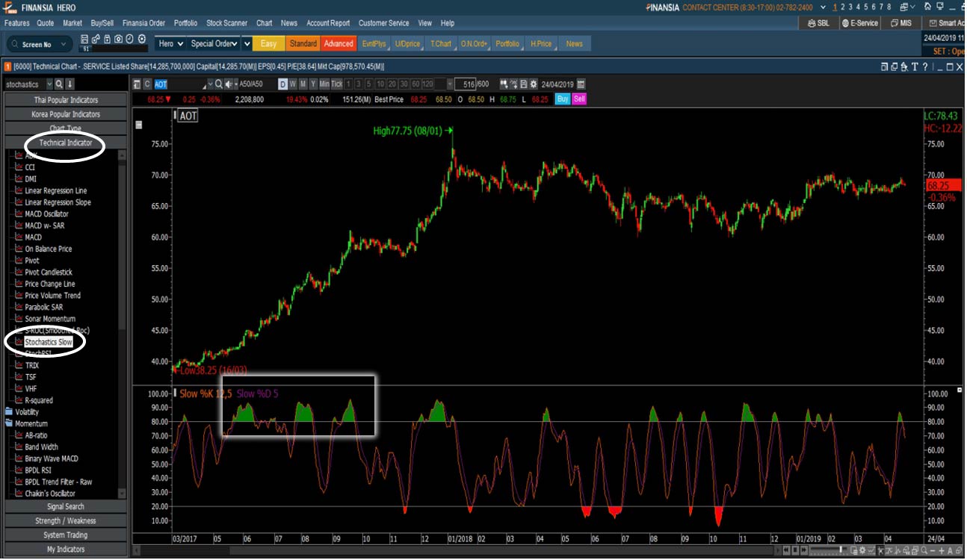Open the Help menu
Image resolution: width=967 pixels, height=560 pixels.
pyautogui.click(x=448, y=23)
